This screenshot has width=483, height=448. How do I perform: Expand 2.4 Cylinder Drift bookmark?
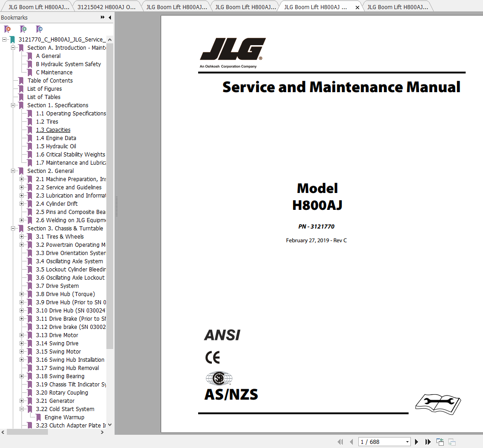click(21, 203)
